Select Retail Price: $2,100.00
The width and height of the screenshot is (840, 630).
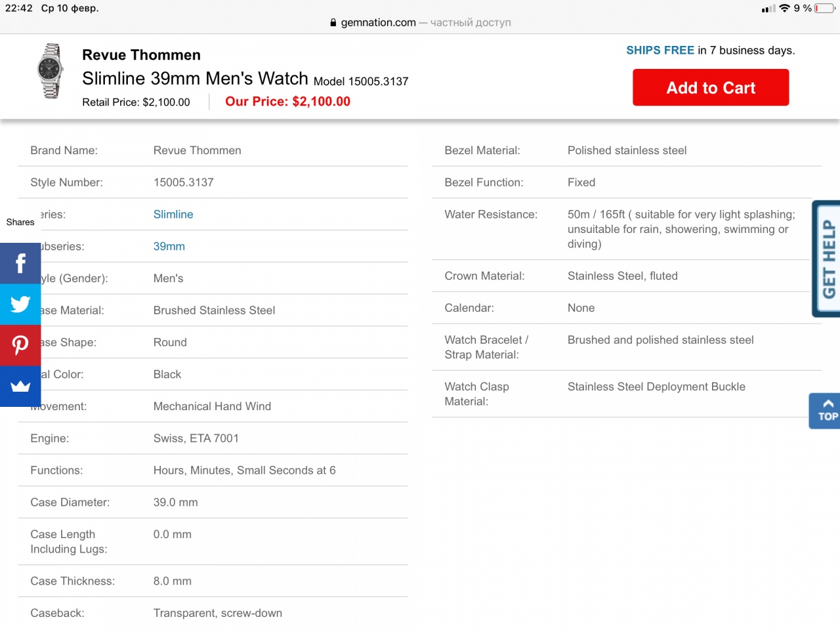(x=136, y=102)
